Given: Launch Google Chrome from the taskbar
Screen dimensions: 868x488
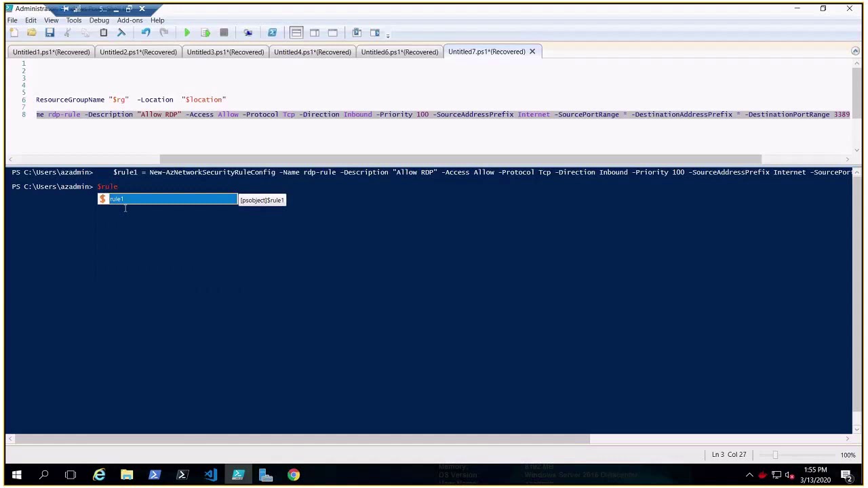Looking at the screenshot, I should point(294,474).
